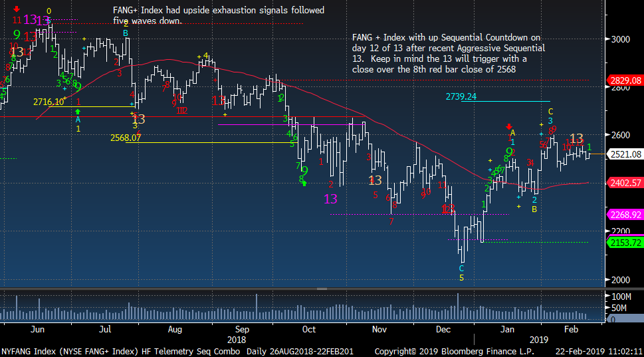Screen dimensions: 644x357
Task: Select the large red 13 in early September
Action: (219, 100)
